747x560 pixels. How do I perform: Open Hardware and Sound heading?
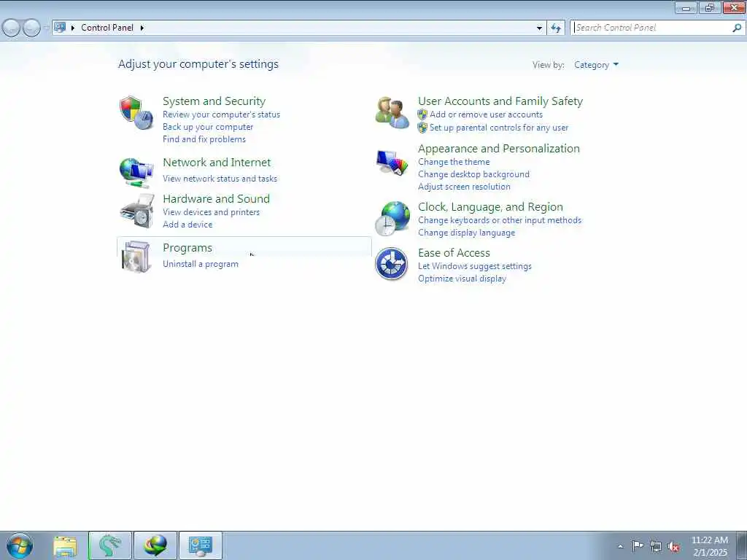coord(216,198)
